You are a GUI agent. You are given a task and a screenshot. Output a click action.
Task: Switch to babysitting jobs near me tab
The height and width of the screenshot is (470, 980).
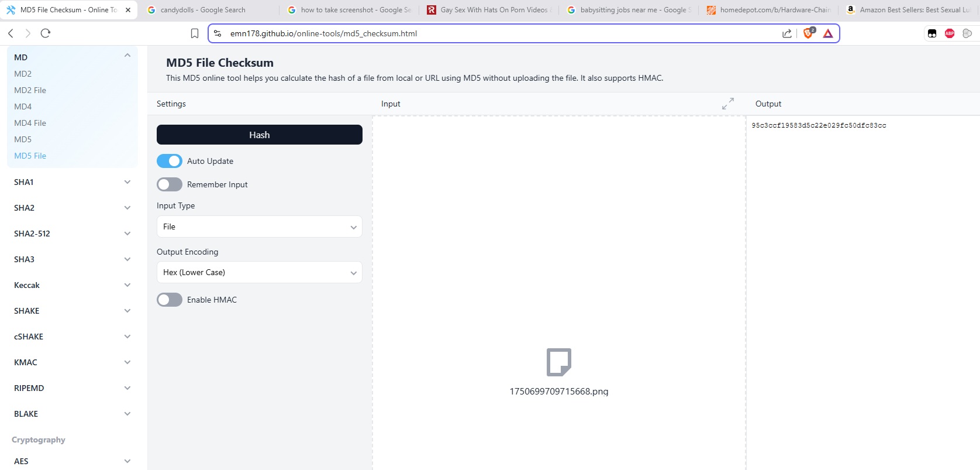coord(629,10)
